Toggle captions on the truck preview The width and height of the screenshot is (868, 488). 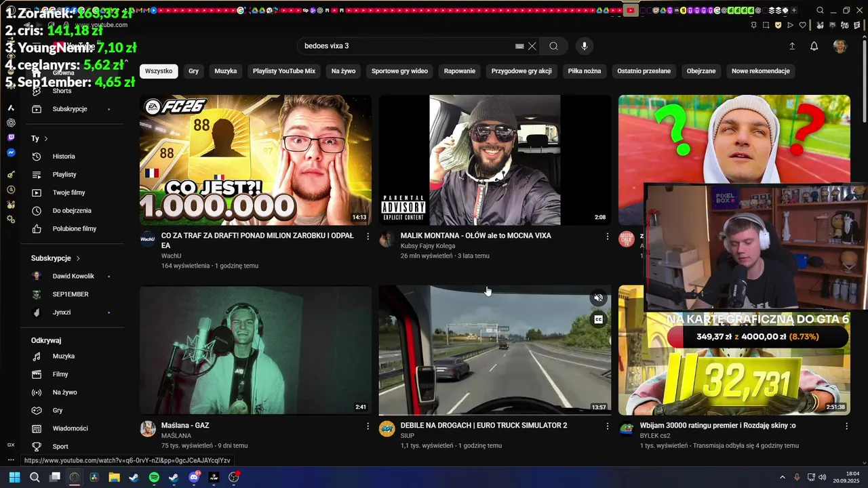coord(598,319)
